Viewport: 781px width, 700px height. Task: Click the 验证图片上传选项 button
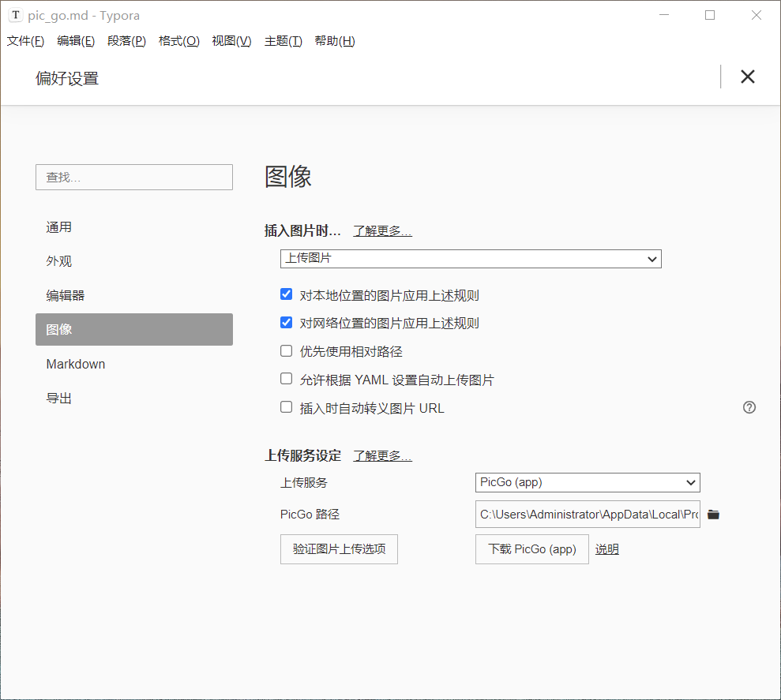coord(339,549)
